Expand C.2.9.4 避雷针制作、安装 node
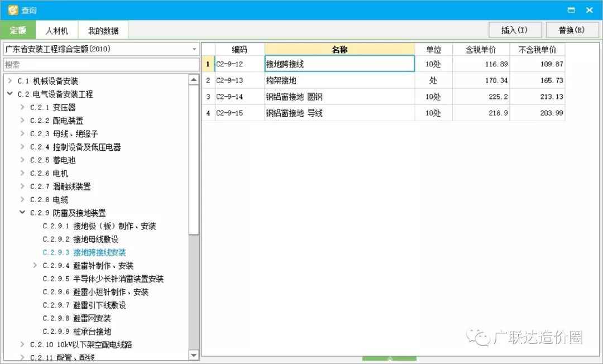 coord(35,266)
